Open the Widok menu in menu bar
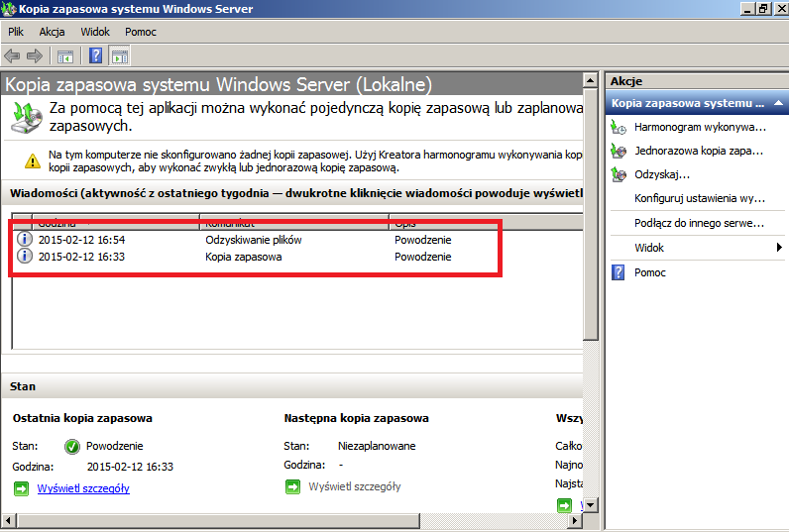 tap(95, 32)
